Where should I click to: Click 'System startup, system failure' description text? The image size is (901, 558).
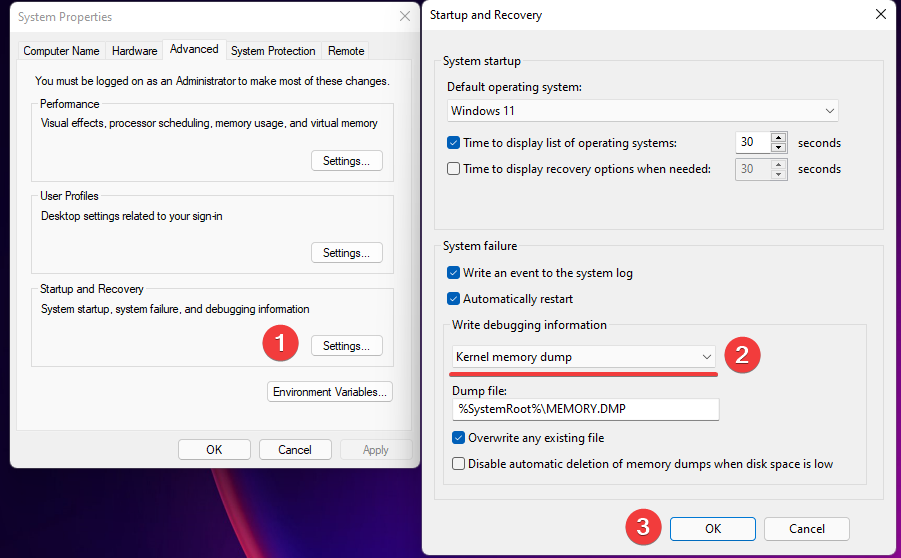[x=175, y=309]
